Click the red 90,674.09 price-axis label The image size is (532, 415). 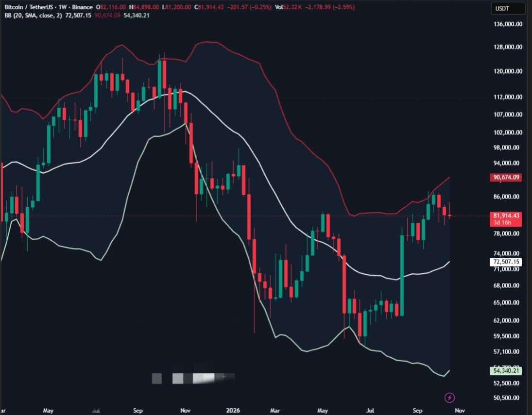[506, 177]
